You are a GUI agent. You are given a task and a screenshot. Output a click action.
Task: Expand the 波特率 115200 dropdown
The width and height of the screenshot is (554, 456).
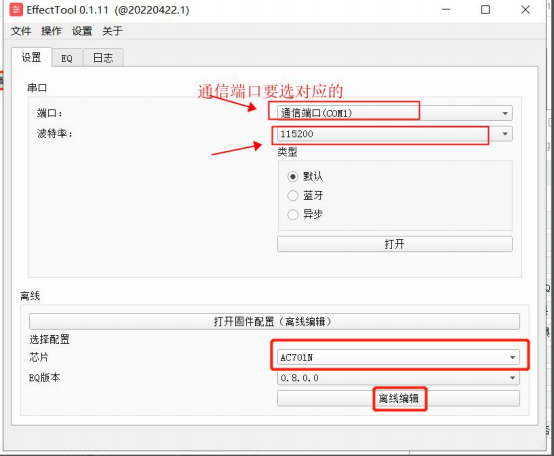click(395, 134)
